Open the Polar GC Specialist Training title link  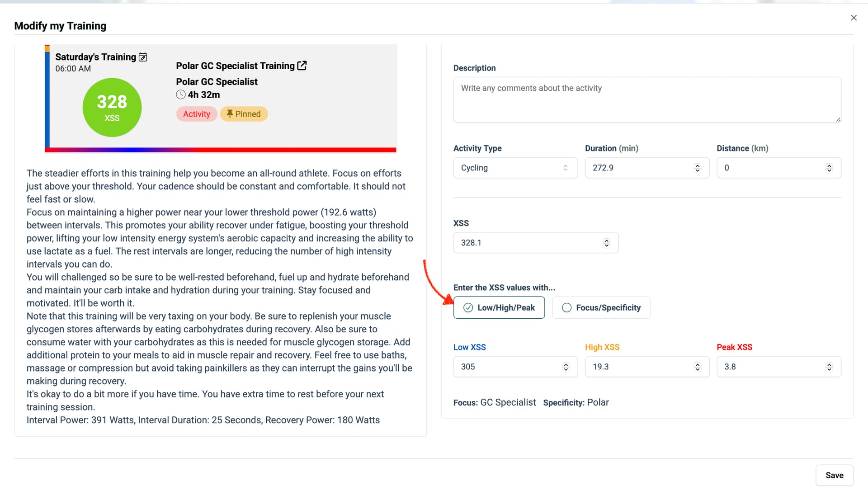tap(235, 66)
